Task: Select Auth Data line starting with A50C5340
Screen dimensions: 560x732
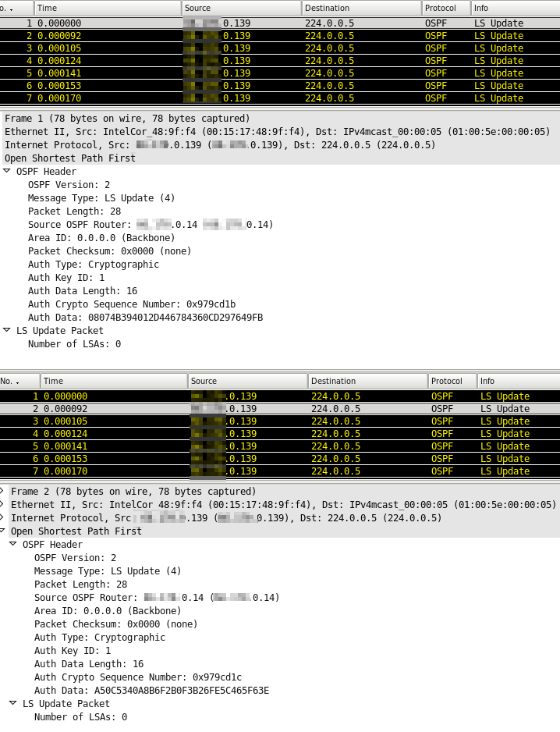Action: (151, 691)
